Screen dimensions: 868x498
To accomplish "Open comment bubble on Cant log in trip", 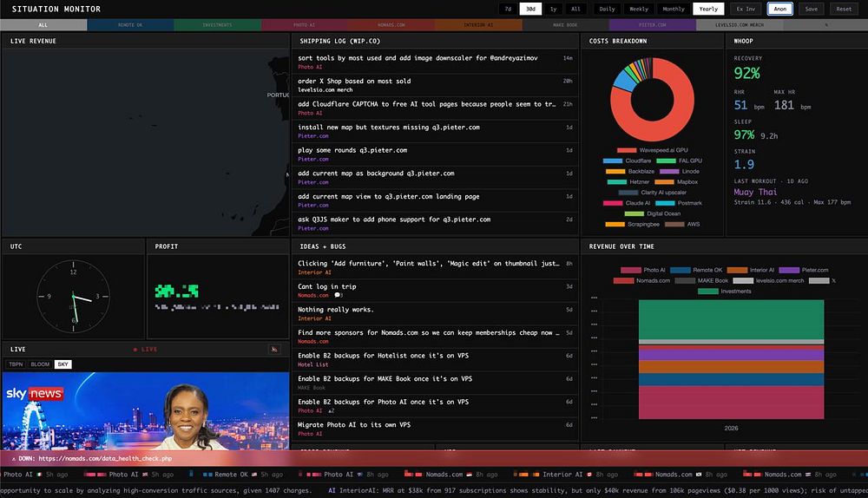I will 339,296.
